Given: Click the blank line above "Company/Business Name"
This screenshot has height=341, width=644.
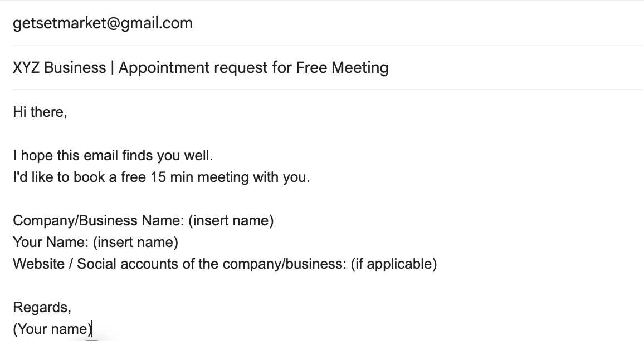Looking at the screenshot, I should 167,199.
